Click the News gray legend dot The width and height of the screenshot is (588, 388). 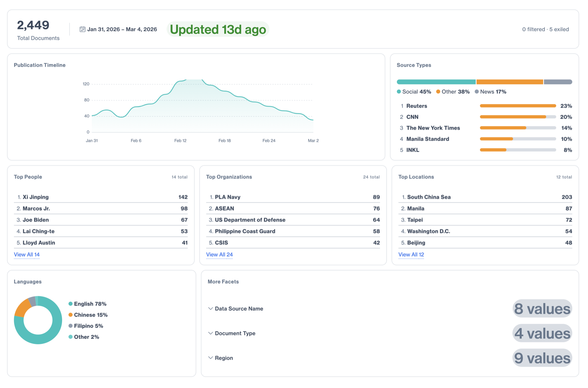[477, 92]
